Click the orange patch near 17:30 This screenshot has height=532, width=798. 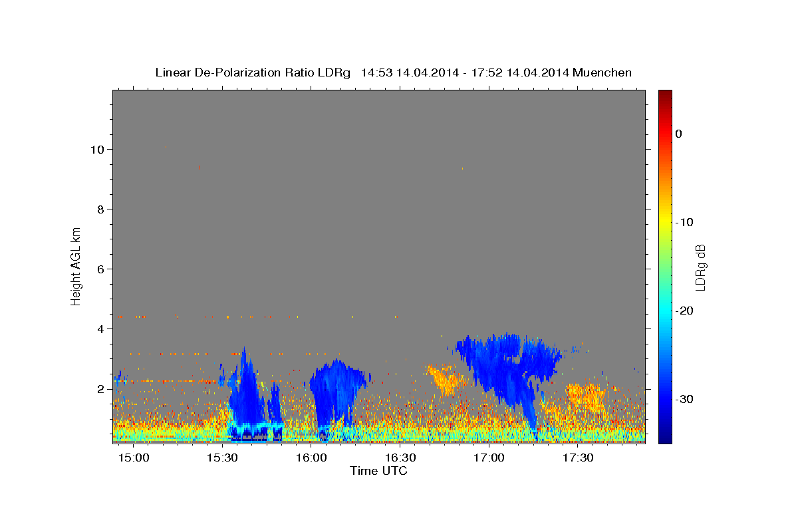click(x=585, y=397)
